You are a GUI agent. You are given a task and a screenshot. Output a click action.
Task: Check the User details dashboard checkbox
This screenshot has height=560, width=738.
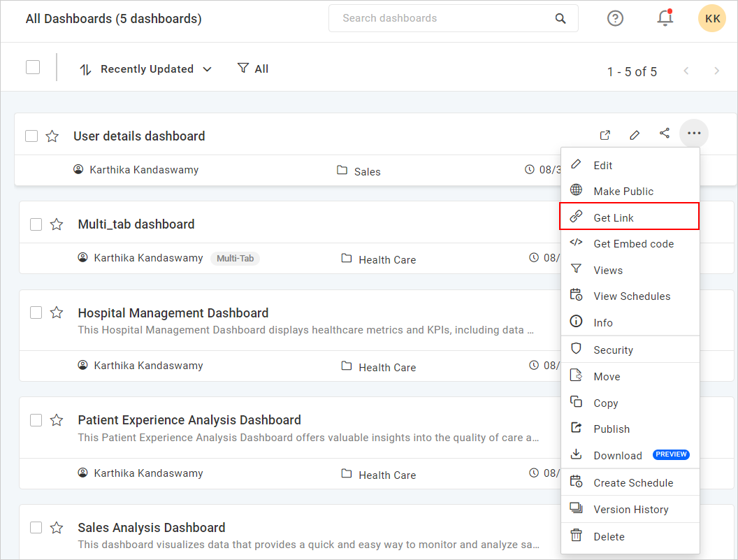(x=31, y=136)
